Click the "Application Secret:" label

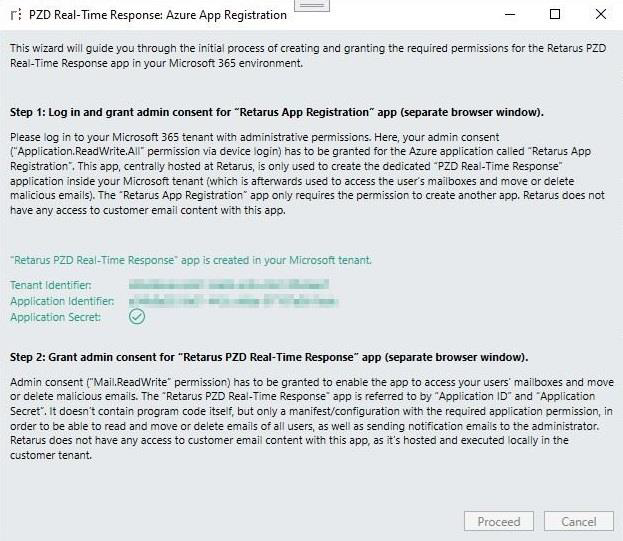coord(56,317)
